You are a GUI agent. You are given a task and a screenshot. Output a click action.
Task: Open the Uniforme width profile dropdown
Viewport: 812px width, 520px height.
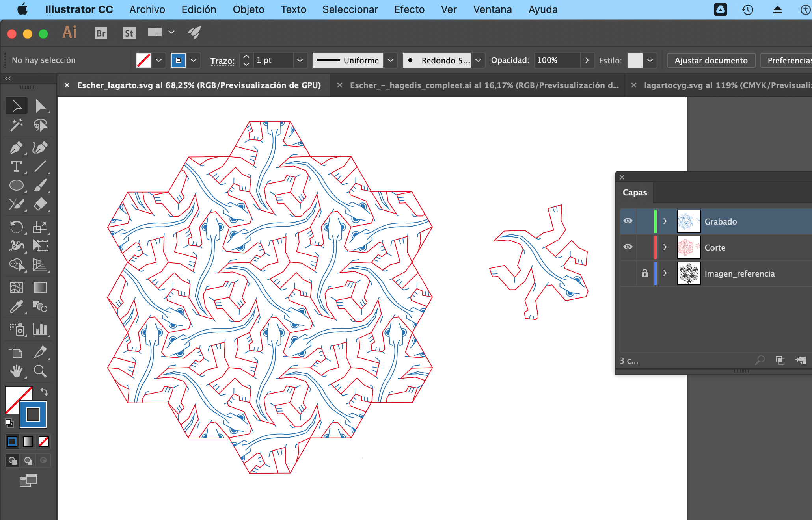click(391, 60)
